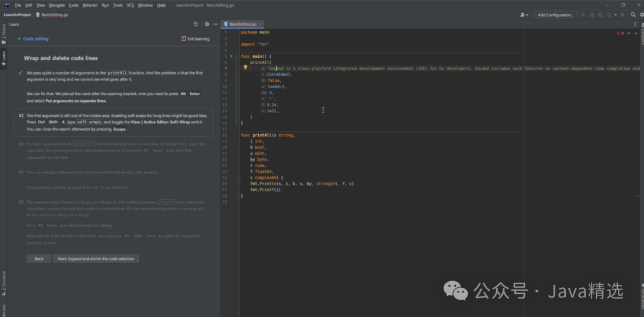This screenshot has height=317, width=644.
Task: Open the Edit menu
Action: 29,5
